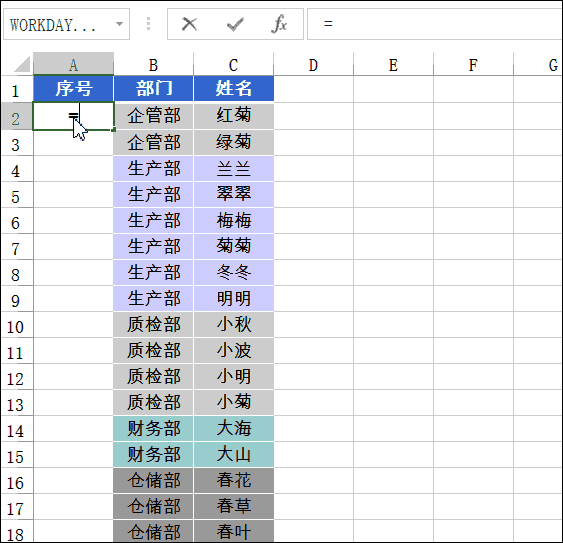This screenshot has height=543, width=563.
Task: Click 仓储部 cell in row 16
Action: click(154, 481)
